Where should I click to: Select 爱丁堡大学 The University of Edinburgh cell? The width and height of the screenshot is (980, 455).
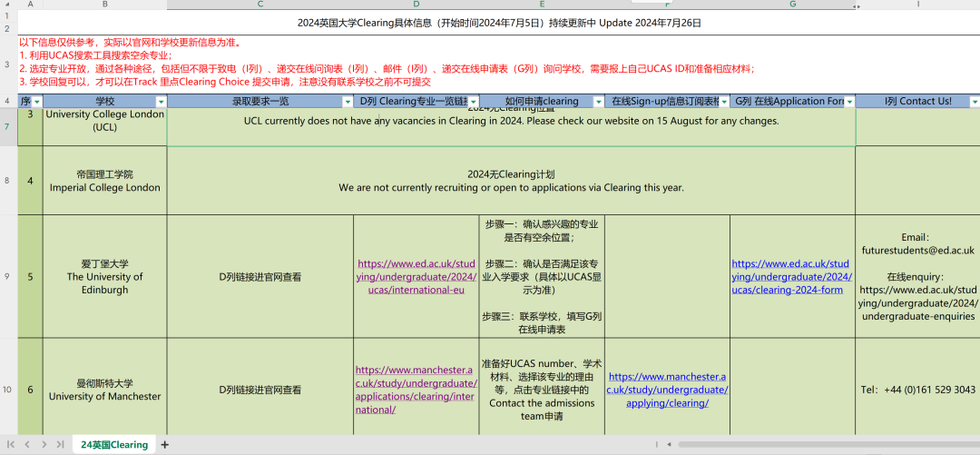105,276
